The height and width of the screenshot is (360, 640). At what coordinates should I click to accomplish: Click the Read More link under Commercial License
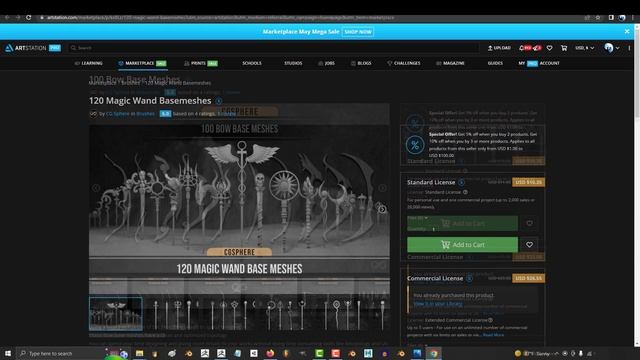[493, 335]
